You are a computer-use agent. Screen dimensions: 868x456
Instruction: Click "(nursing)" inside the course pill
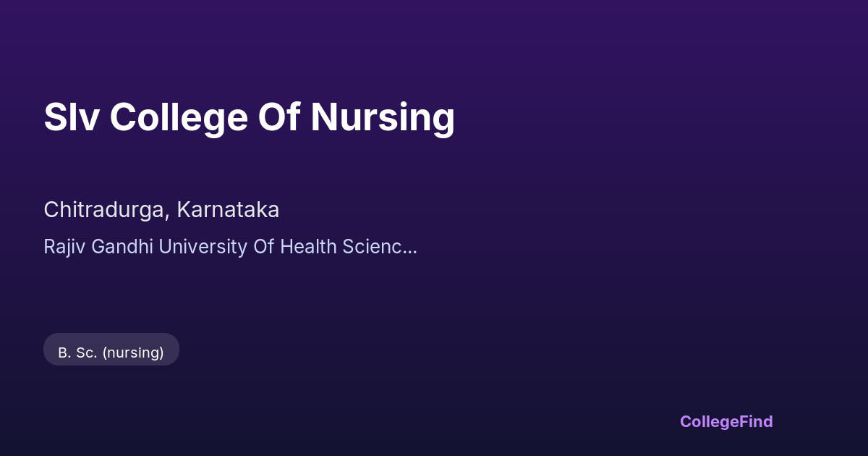(133, 352)
